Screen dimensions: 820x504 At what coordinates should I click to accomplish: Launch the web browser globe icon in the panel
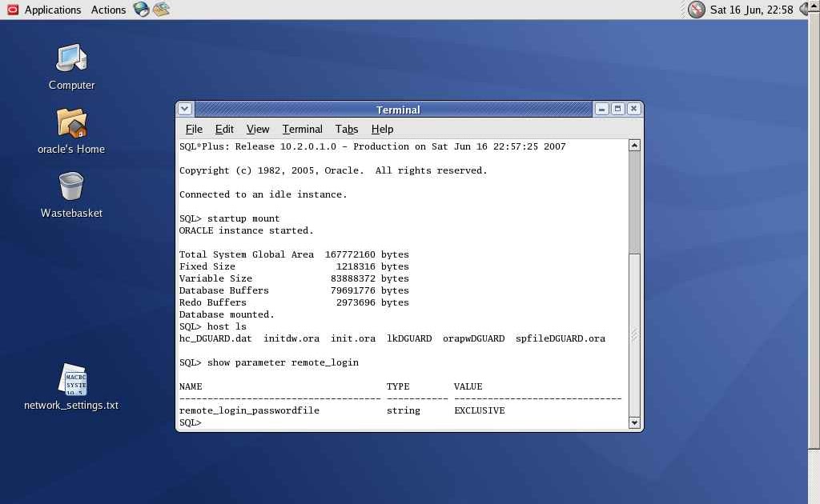click(x=141, y=10)
